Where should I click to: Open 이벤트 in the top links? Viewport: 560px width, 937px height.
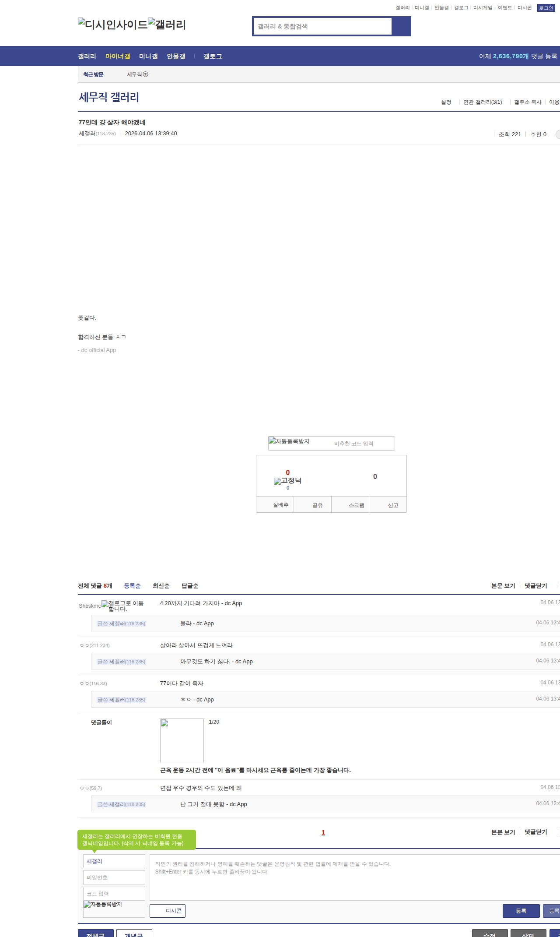(x=505, y=8)
